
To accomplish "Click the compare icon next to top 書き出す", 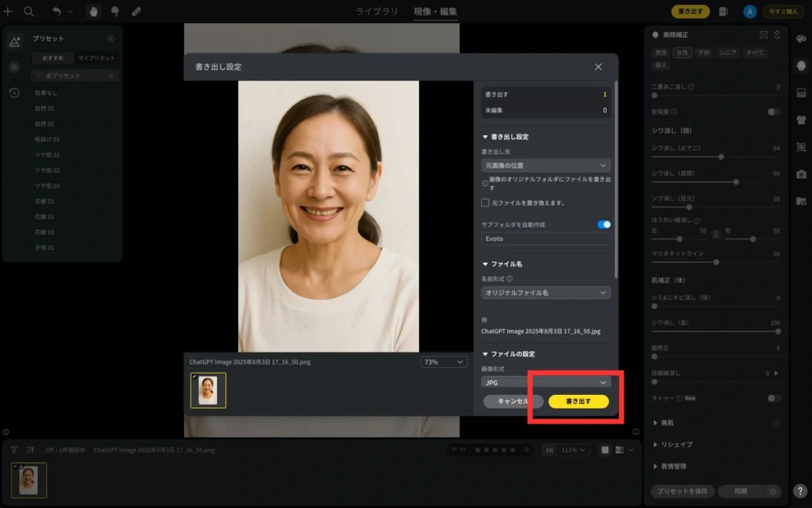I will pyautogui.click(x=723, y=12).
